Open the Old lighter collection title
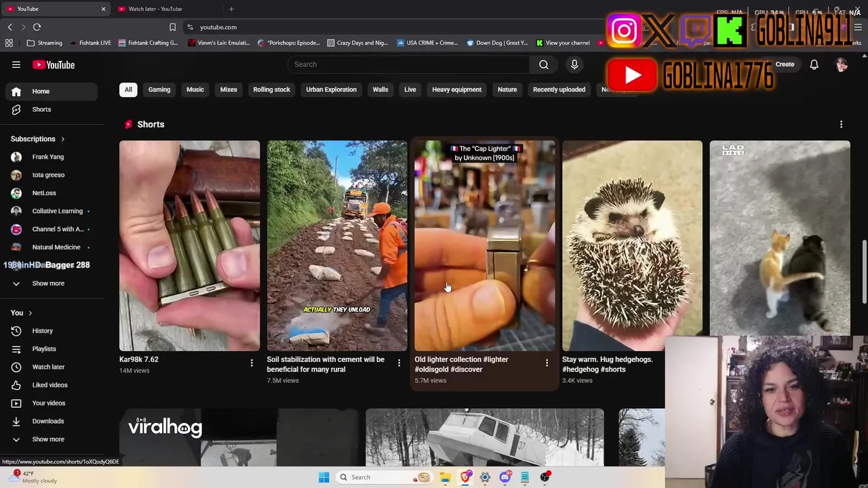Viewport: 868px width, 488px height. pos(461,365)
